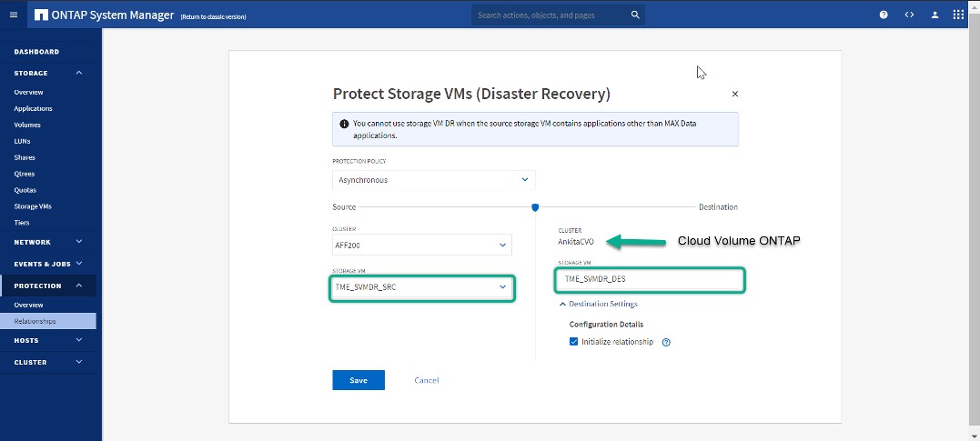Select Relationships in the sidebar
980x441 pixels.
(35, 321)
